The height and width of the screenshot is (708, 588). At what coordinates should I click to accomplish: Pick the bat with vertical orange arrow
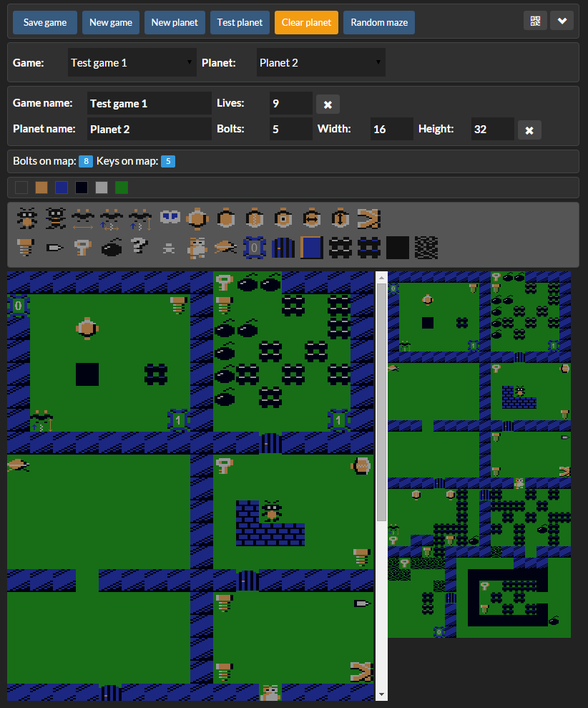point(140,219)
